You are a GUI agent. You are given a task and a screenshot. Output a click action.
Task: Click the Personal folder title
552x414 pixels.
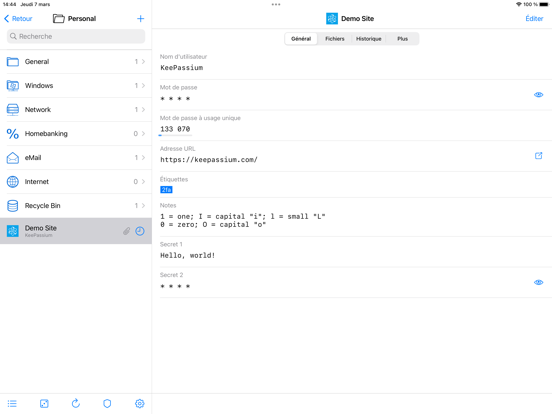(x=82, y=19)
